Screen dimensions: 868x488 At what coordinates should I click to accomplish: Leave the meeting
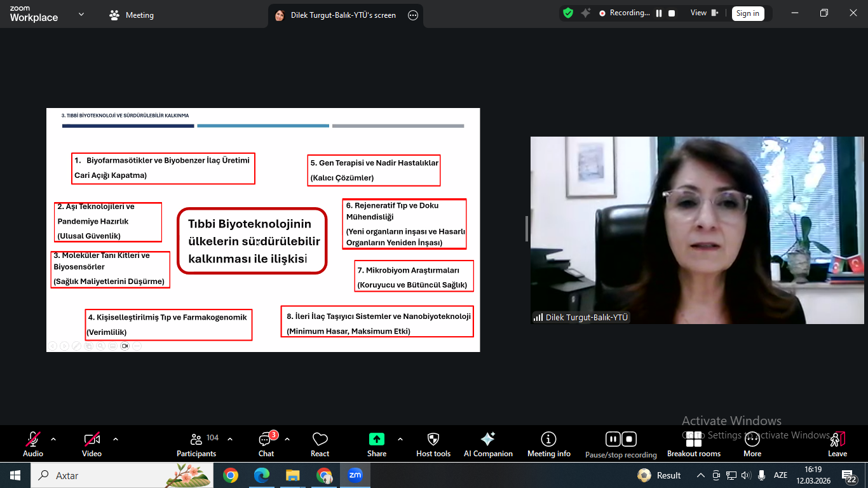(x=837, y=444)
